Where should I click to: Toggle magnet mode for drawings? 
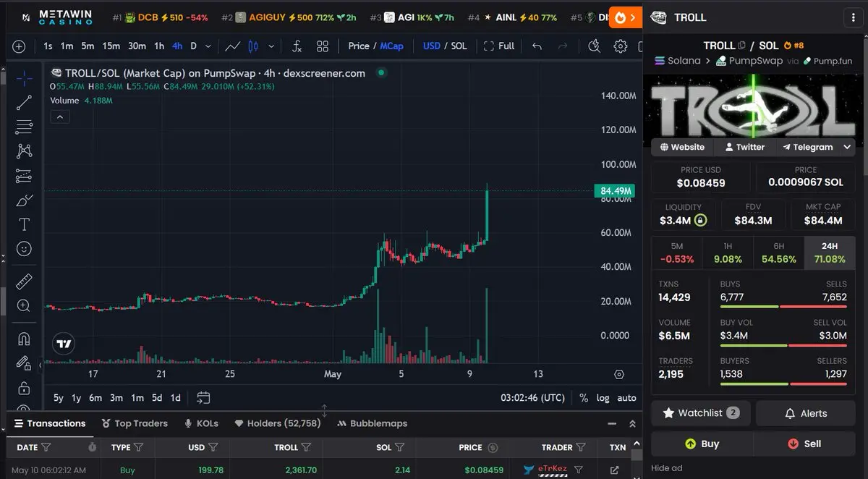(x=24, y=338)
